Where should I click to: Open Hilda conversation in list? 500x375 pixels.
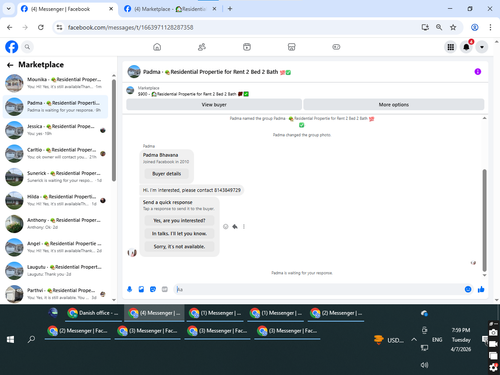click(55, 200)
